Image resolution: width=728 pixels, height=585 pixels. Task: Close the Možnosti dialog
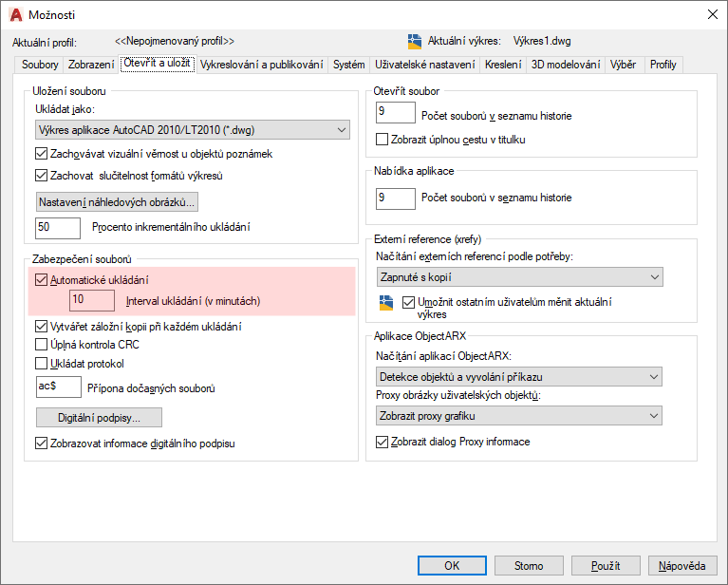coord(713,14)
